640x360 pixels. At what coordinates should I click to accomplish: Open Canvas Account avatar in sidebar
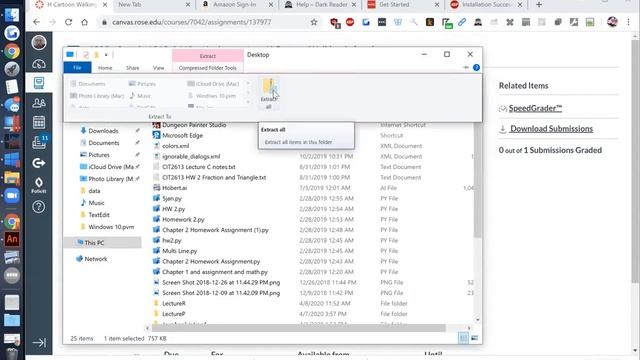click(39, 42)
